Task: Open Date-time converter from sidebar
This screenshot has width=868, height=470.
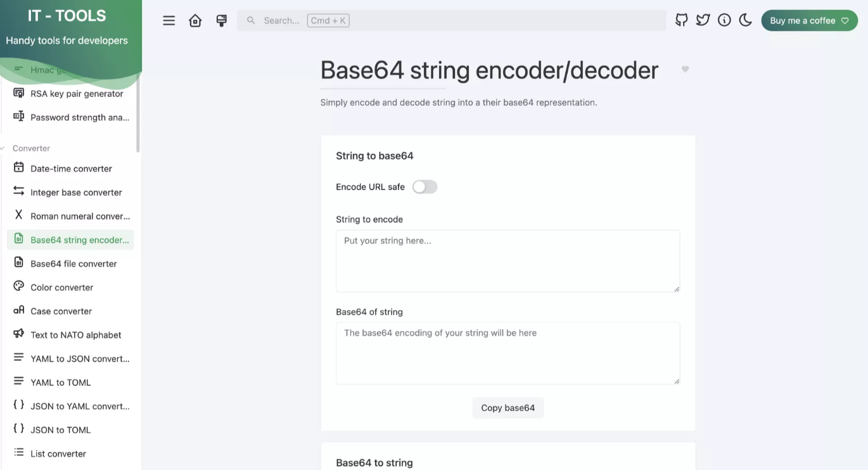Action: [x=70, y=168]
